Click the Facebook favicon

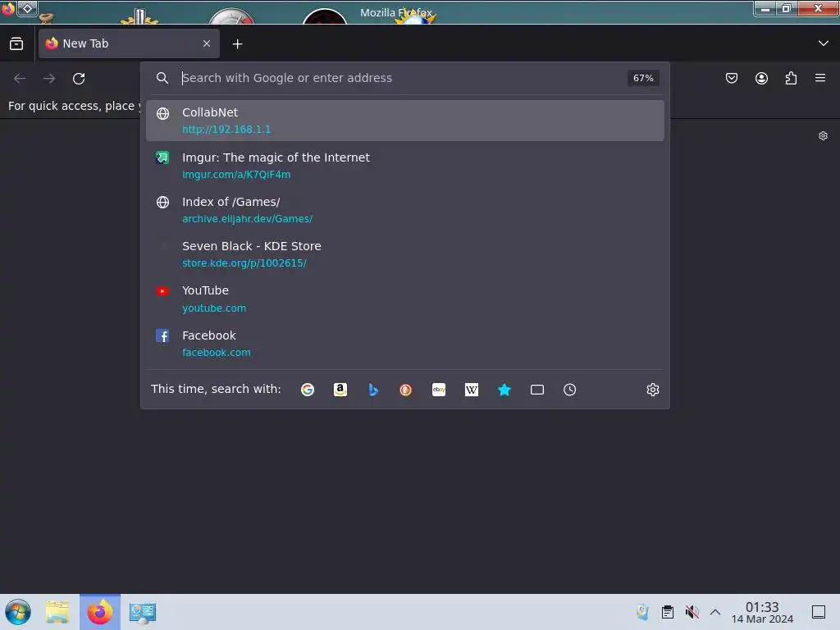coord(162,336)
